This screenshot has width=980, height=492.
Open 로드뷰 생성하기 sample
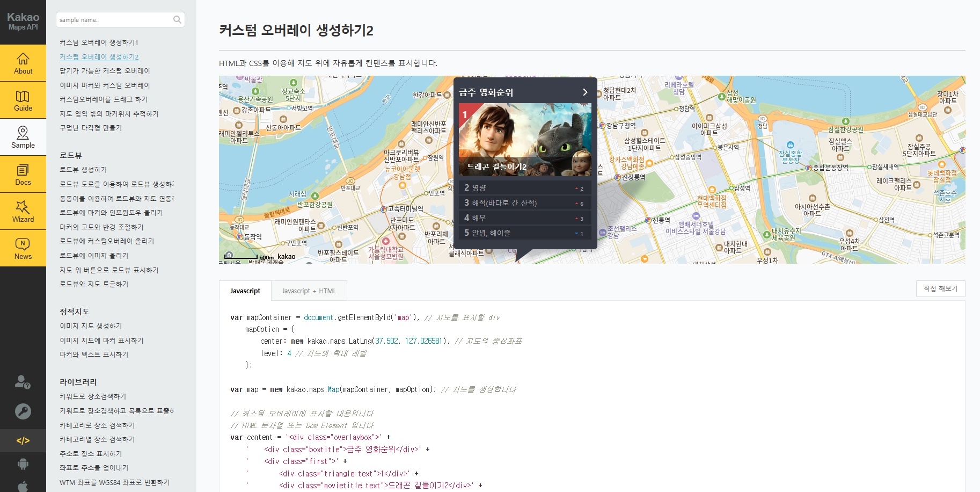tap(83, 170)
